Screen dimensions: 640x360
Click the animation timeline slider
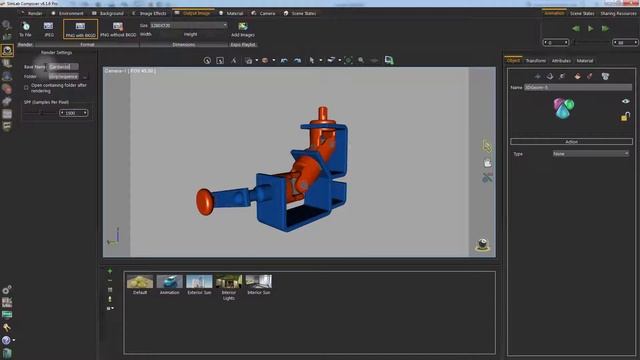click(592, 42)
